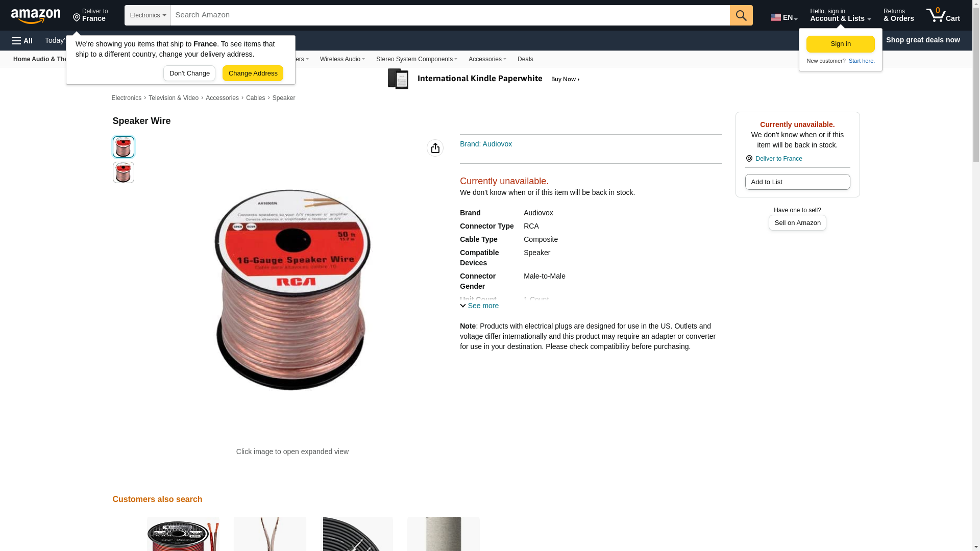980x551 pixels.
Task: Click the Amazon logo
Action: [x=36, y=16]
